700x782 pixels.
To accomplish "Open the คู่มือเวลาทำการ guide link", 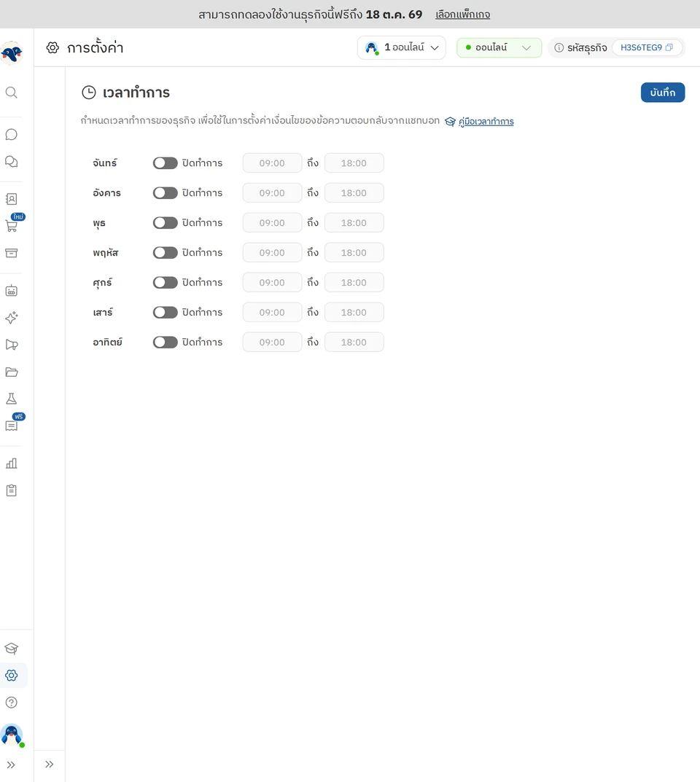I will [486, 121].
